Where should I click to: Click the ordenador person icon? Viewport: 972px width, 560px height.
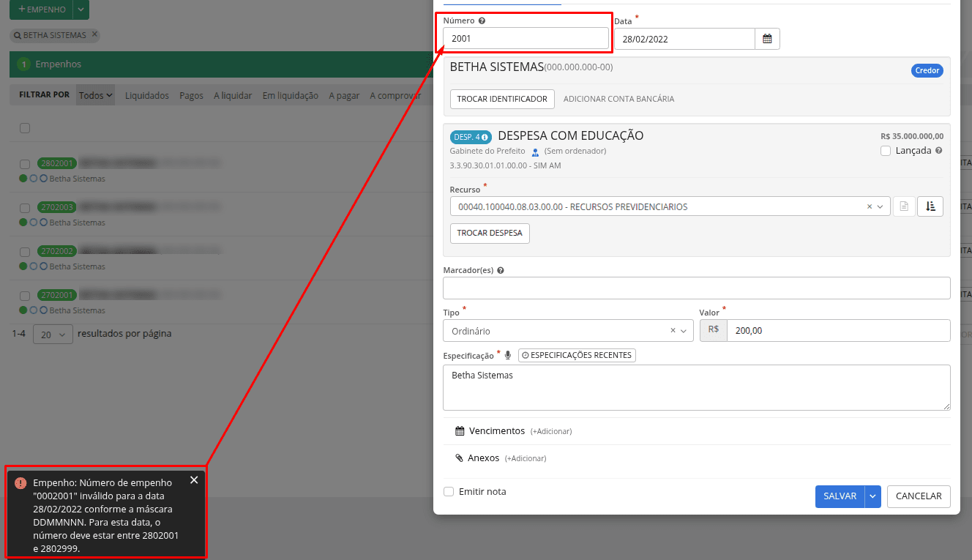535,152
